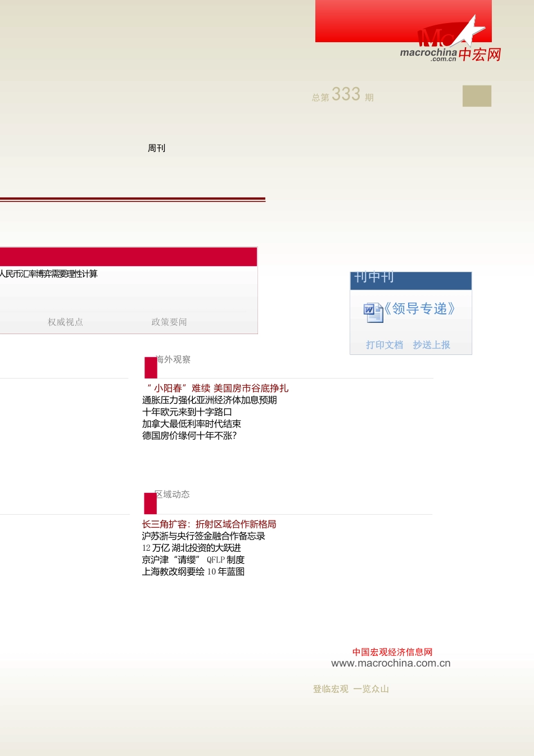
Task: Click the www.macrochina.com.cn URL
Action: tap(391, 663)
